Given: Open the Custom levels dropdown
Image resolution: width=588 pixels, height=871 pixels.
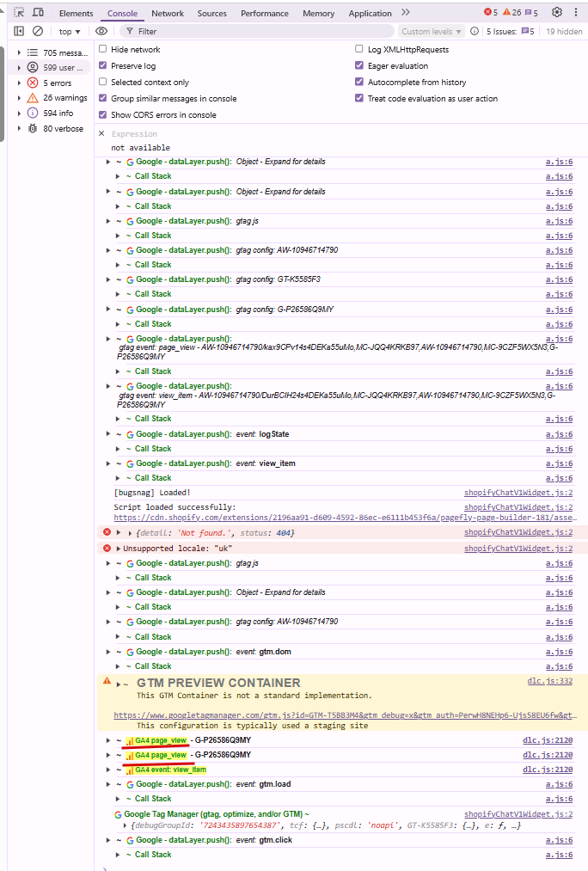Looking at the screenshot, I should 432,31.
